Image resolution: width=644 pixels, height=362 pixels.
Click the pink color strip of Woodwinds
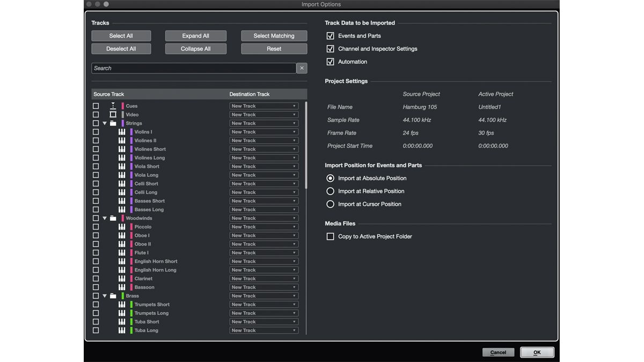[122, 218]
